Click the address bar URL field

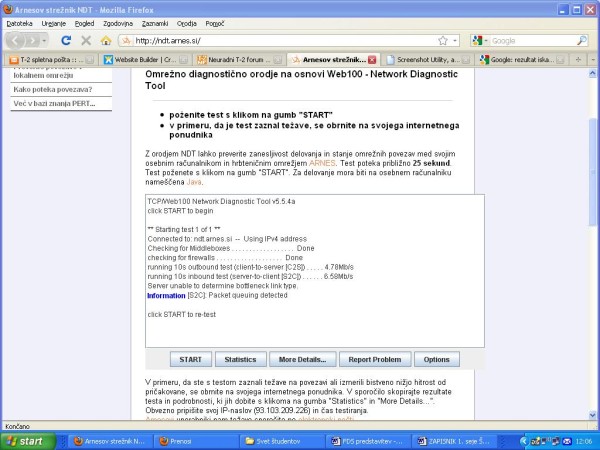[280, 41]
